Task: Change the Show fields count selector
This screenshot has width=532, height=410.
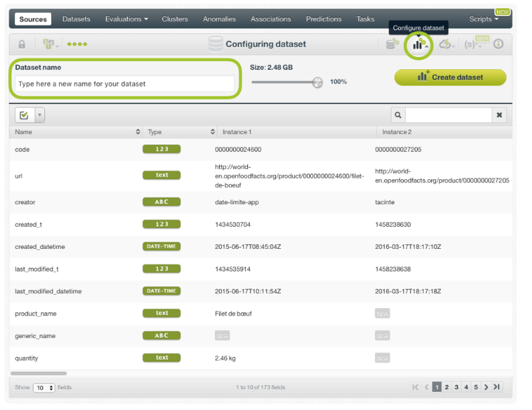Action: [44, 388]
